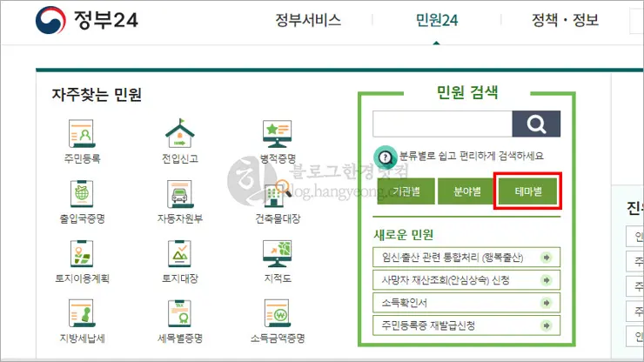Click the 건축물대장 label text
The width and height of the screenshot is (644, 362).
pyautogui.click(x=278, y=218)
